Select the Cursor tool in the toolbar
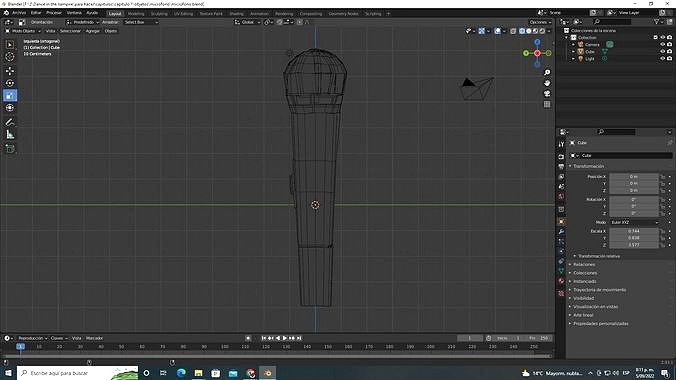The image size is (676, 380). [10, 57]
